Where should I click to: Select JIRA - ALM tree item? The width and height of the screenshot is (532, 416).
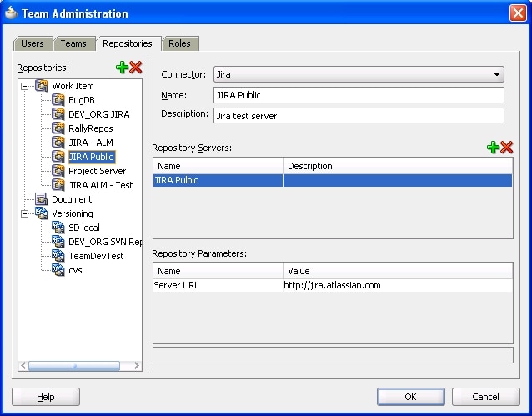click(91, 143)
